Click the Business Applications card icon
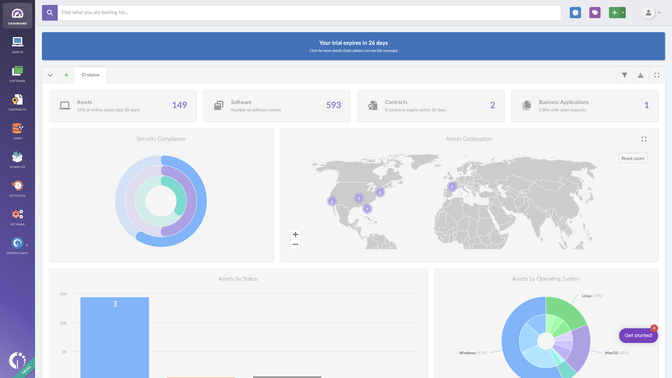The width and height of the screenshot is (672, 378). [x=527, y=105]
